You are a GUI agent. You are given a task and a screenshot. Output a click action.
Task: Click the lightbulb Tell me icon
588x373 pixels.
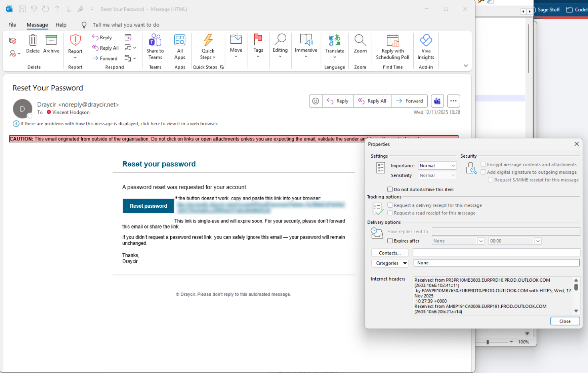point(84,25)
